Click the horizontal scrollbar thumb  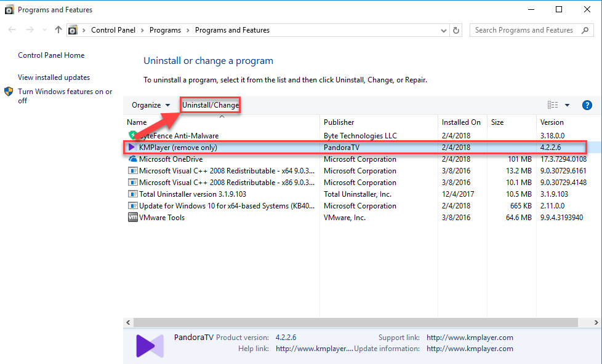tap(355, 323)
